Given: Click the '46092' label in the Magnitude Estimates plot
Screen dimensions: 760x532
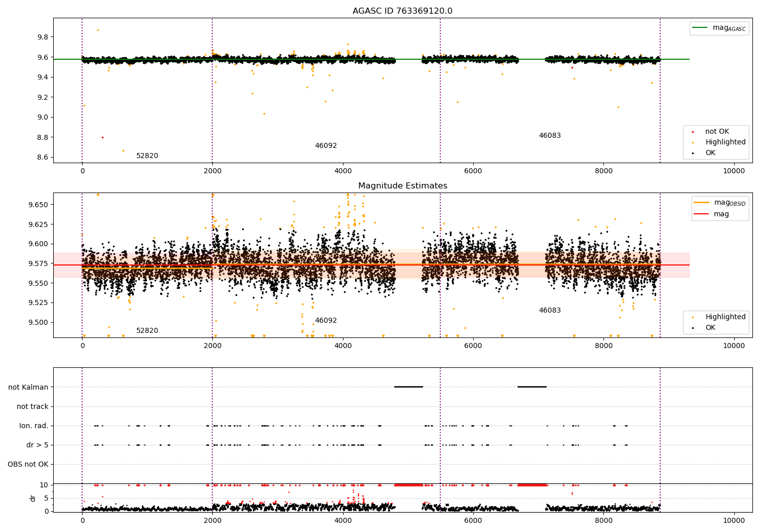Looking at the screenshot, I should click(326, 321).
